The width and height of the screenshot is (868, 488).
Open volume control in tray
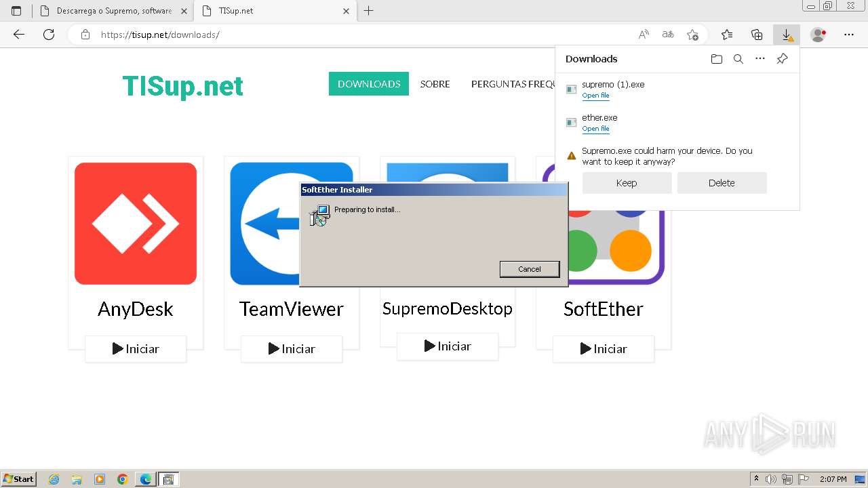pos(770,479)
